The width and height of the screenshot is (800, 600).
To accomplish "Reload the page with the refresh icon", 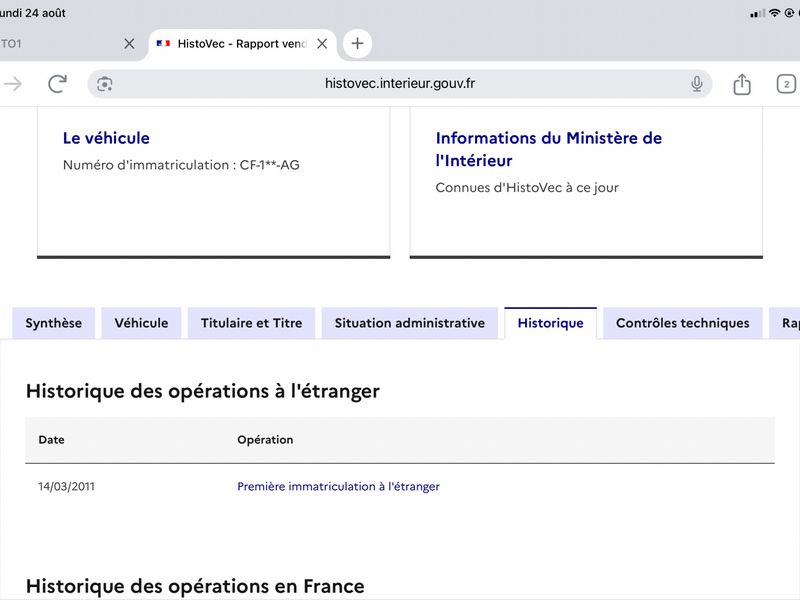I will tap(57, 84).
